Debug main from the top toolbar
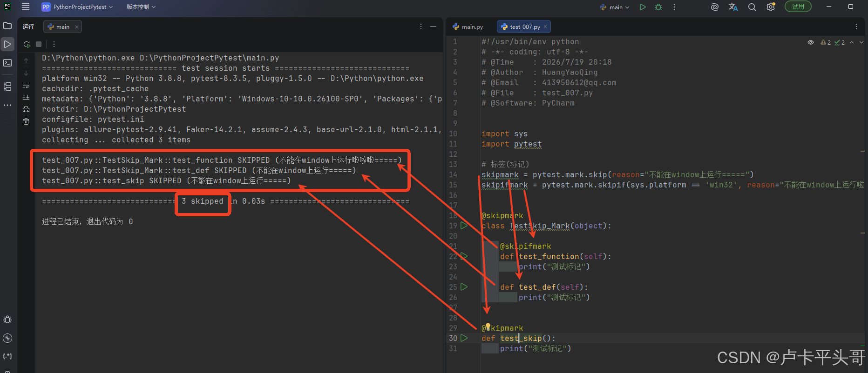 (x=658, y=7)
